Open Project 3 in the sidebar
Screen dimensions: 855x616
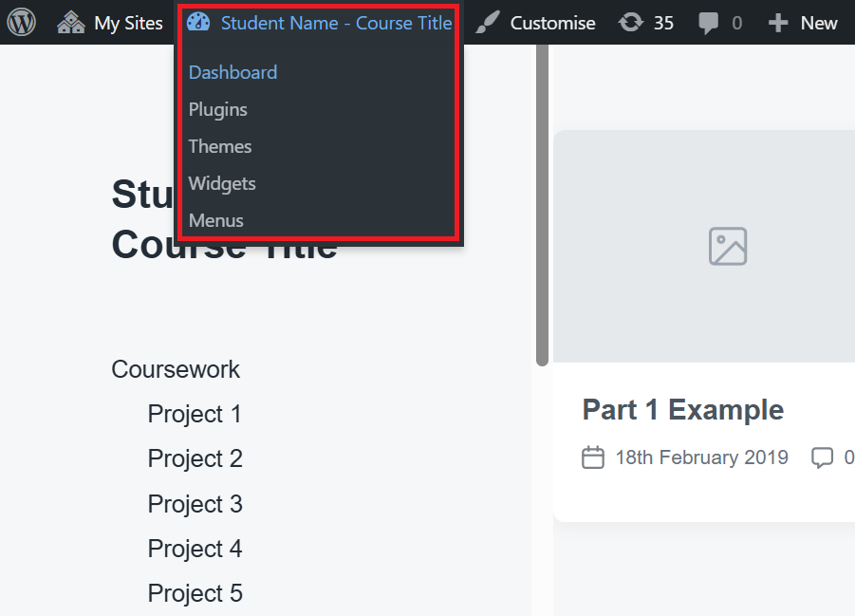click(195, 504)
